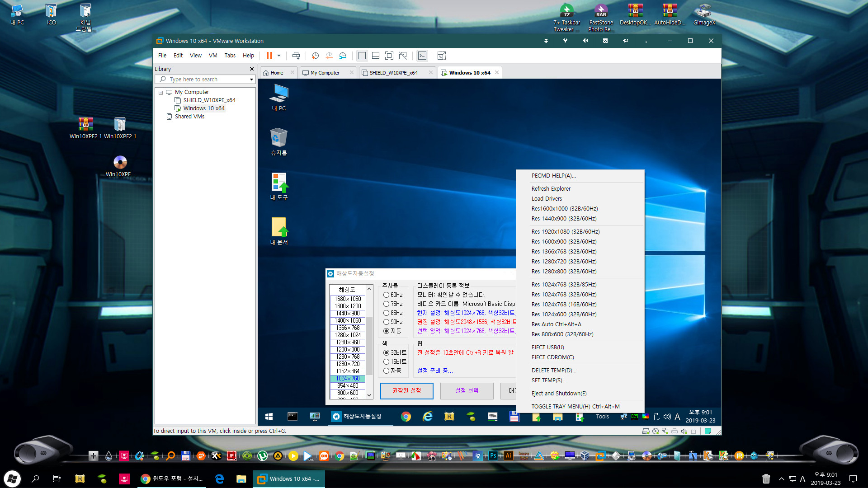The image size is (868, 488).
Task: Select Shared VMs in library tree
Action: [x=189, y=117]
